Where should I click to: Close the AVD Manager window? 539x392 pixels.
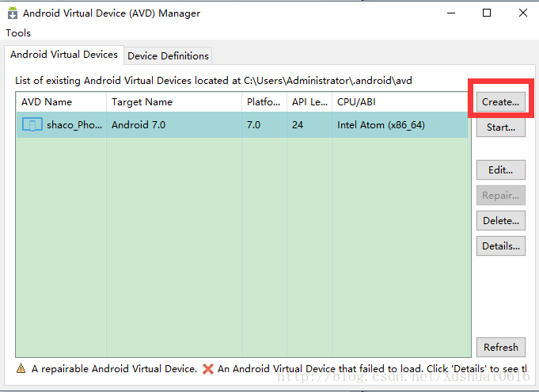point(523,13)
